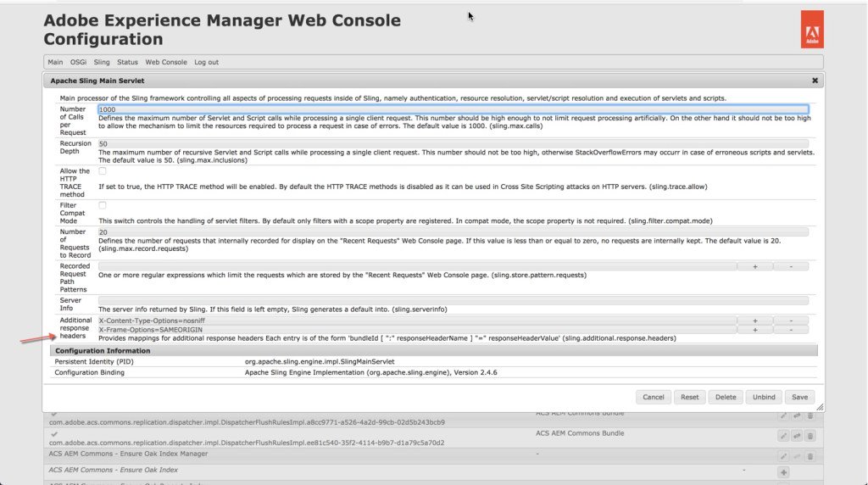Remove the Recorded Request Path Patterns entry

click(x=791, y=267)
